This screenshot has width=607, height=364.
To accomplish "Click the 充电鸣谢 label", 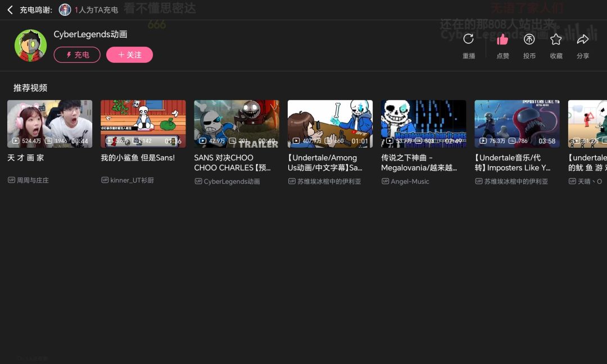I will pos(35,10).
